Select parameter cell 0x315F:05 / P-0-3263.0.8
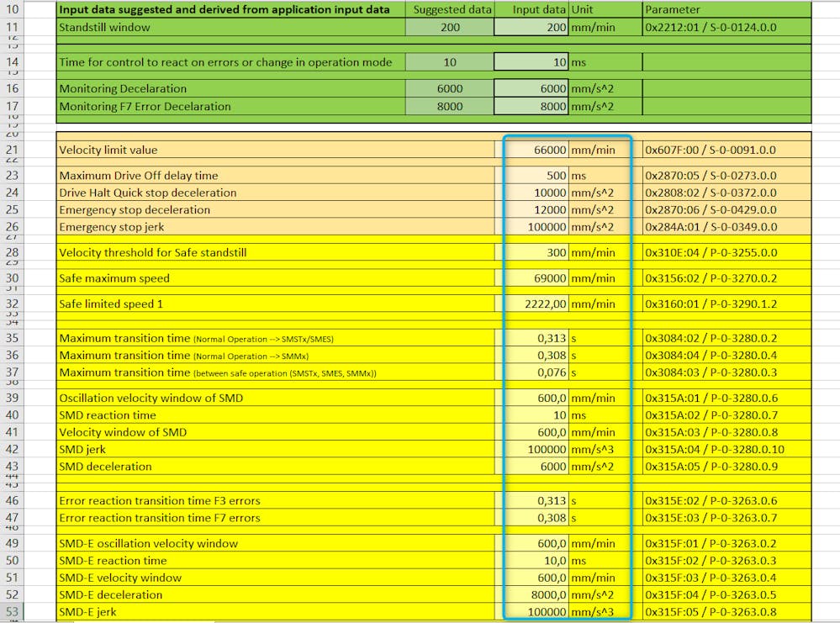The height and width of the screenshot is (623, 840). point(727,612)
